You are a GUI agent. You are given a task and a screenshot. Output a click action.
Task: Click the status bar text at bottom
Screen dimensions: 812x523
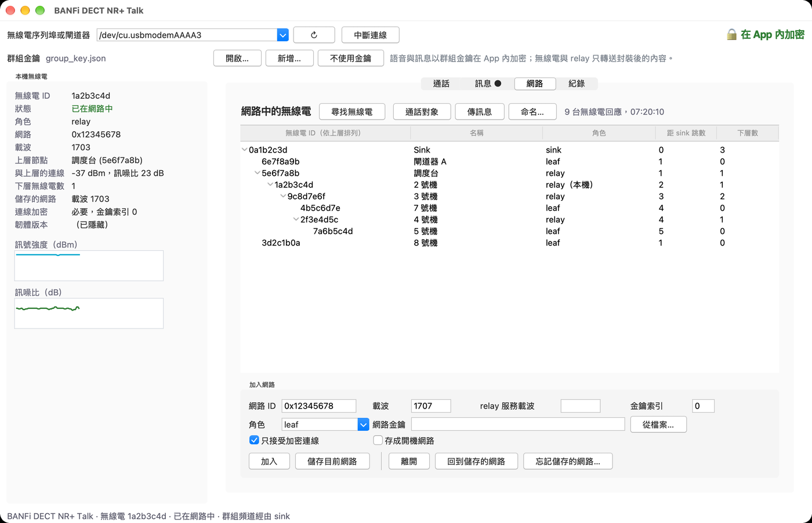(148, 516)
